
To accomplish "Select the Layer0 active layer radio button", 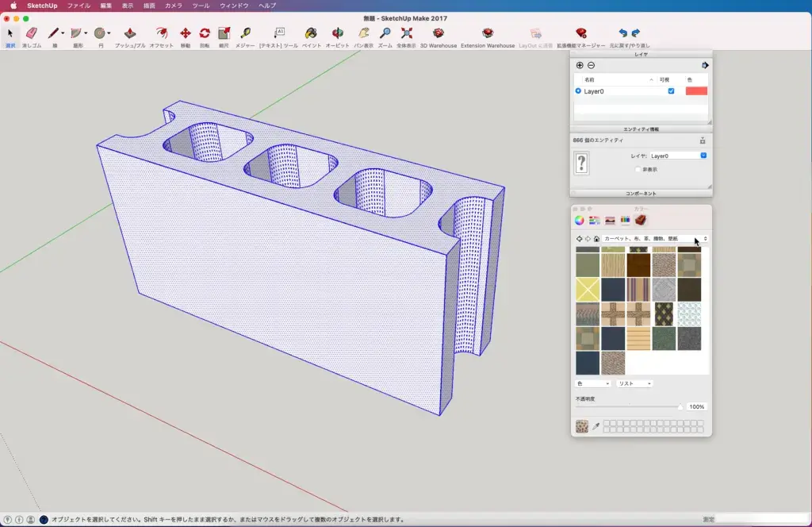I will click(578, 91).
